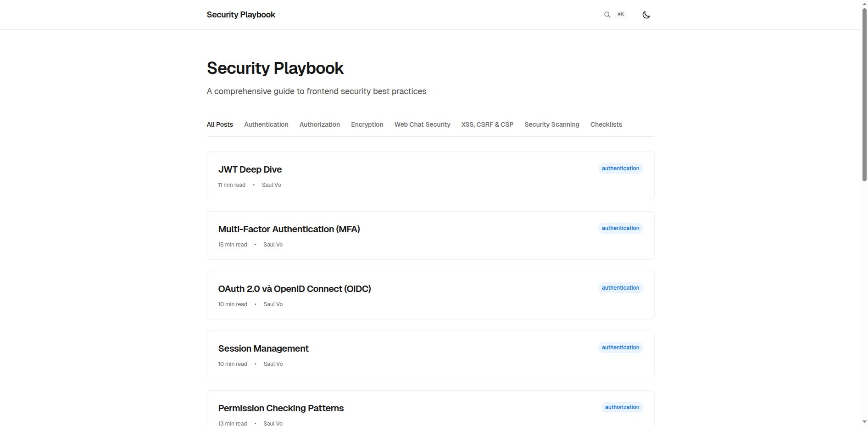This screenshot has height=426, width=868.
Task: Switch to the Authorization tab
Action: [320, 124]
